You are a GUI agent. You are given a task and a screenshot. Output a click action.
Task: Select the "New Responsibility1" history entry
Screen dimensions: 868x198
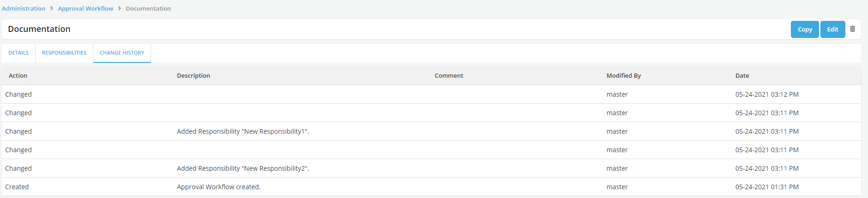243,131
